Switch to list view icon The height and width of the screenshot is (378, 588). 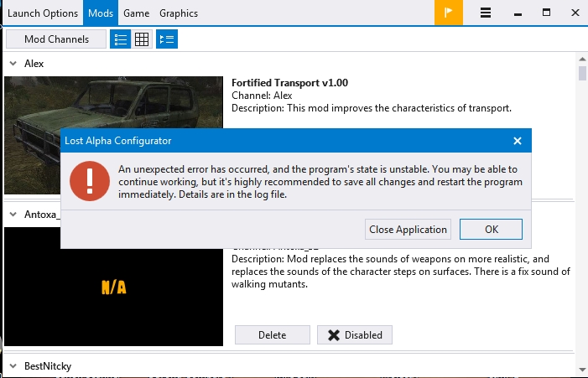pyautogui.click(x=121, y=39)
